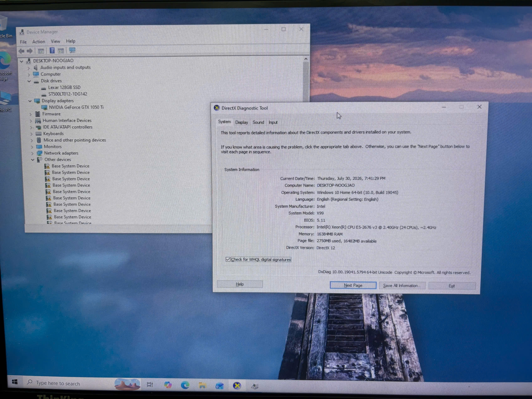
Task: Expand Mice and other pointing devices
Action: [x=32, y=140]
